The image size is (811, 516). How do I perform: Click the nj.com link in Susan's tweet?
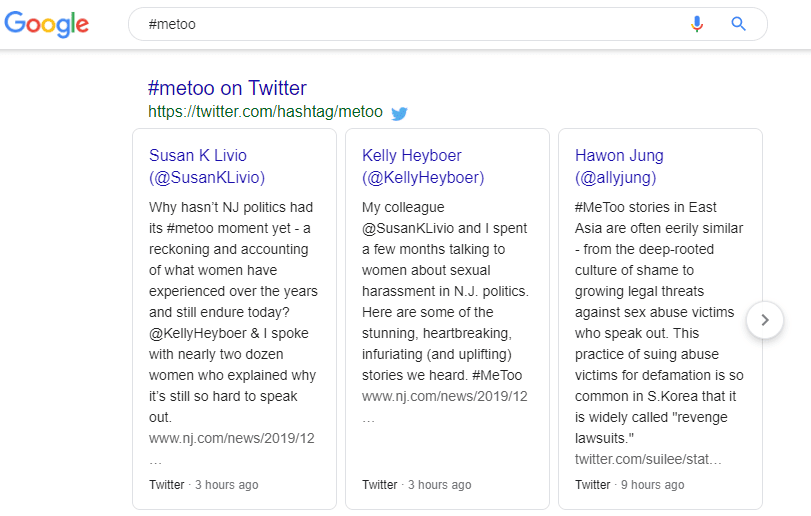pyautogui.click(x=232, y=439)
